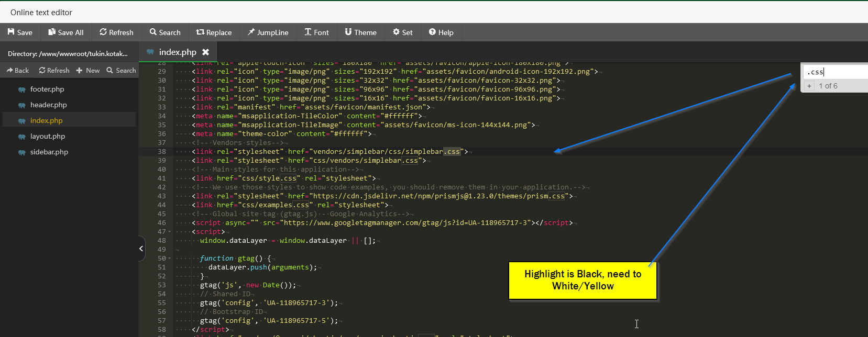
Task: Go Back in the file directory panel
Action: (x=18, y=70)
